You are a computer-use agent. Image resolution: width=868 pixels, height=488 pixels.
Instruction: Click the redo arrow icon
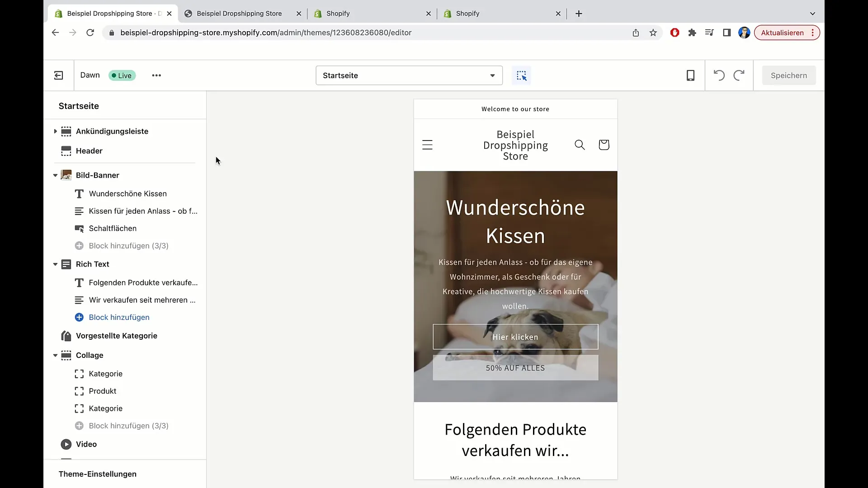(x=739, y=75)
